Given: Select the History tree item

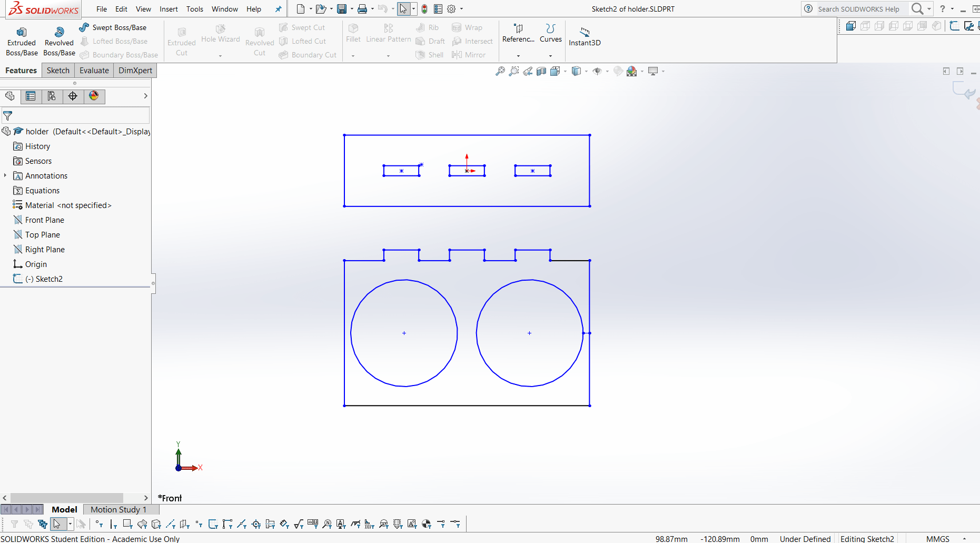Looking at the screenshot, I should click(x=32, y=146).
